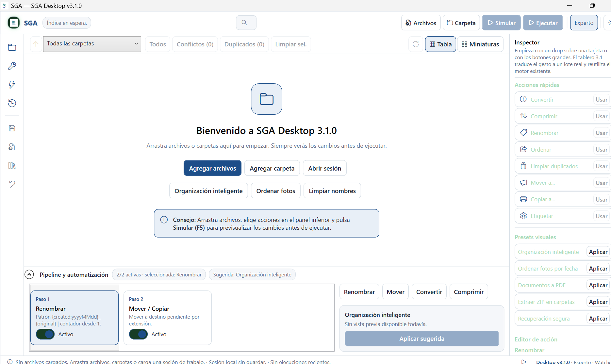Click the Limpiar duplicados trash icon
The height and width of the screenshot is (364, 611).
click(523, 166)
